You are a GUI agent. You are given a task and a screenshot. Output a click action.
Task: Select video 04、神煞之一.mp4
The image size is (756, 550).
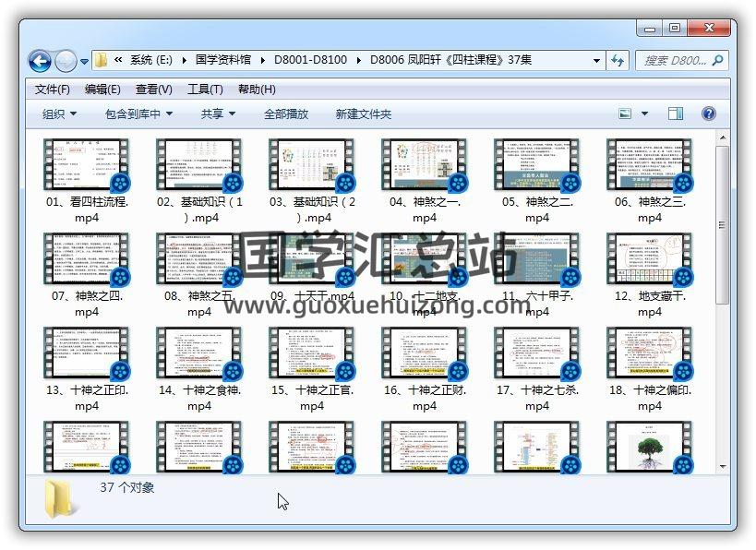click(425, 181)
